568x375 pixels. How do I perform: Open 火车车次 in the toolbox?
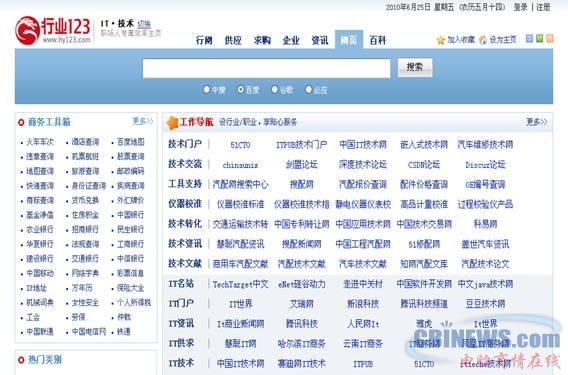point(40,142)
